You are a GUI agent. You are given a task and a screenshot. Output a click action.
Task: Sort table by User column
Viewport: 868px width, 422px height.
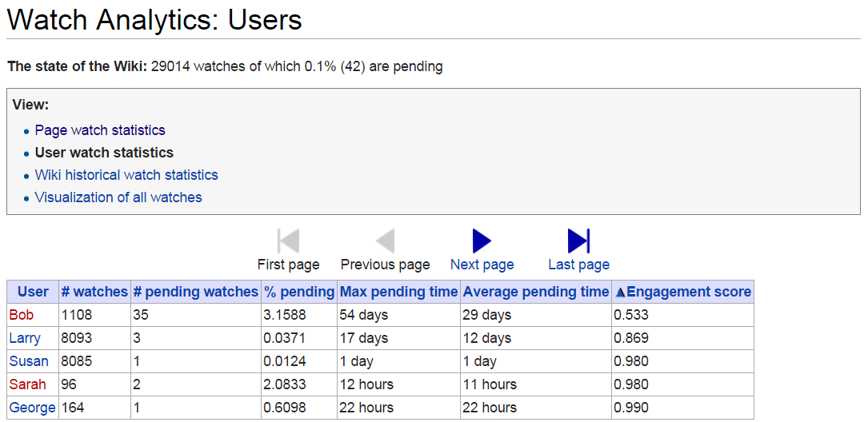pyautogui.click(x=33, y=292)
